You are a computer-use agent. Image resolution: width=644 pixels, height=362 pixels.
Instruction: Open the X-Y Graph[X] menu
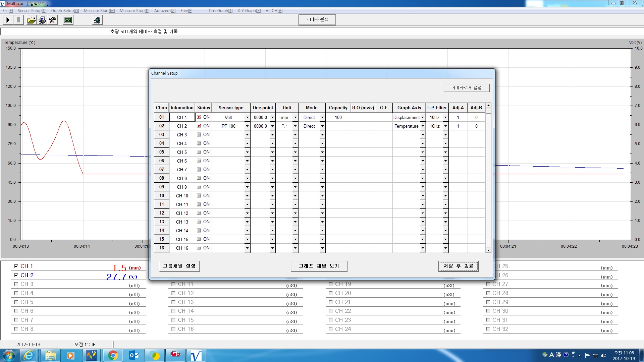[x=249, y=11]
